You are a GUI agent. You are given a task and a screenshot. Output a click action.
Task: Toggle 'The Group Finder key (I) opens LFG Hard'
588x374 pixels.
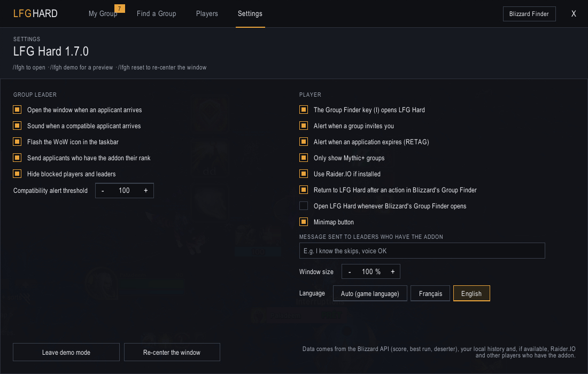click(x=304, y=110)
